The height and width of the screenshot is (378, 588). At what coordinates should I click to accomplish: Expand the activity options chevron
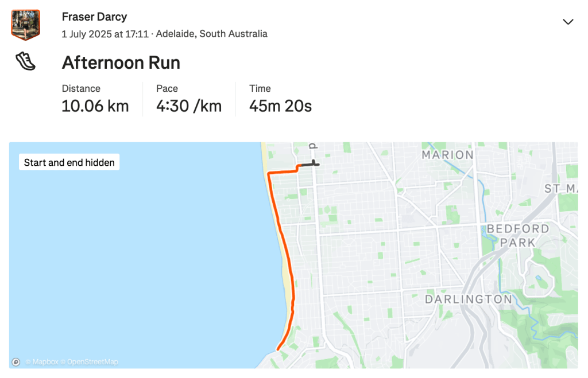[x=568, y=22]
